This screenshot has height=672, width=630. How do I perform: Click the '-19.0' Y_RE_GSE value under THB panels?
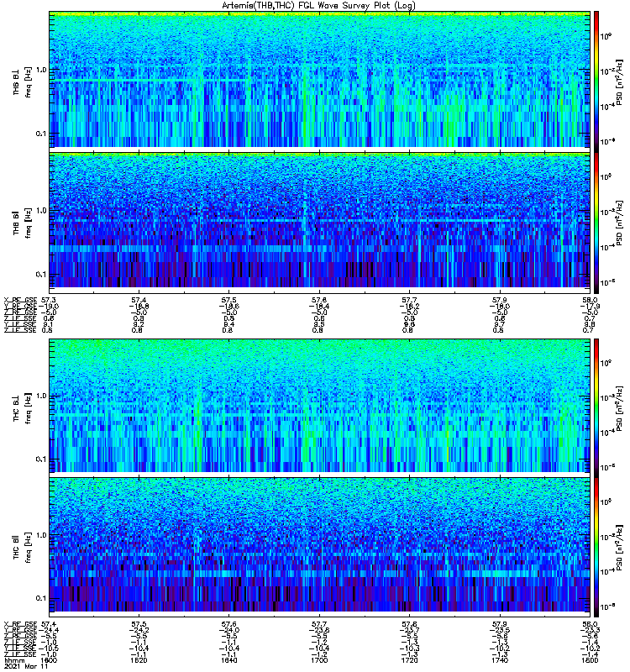49,307
